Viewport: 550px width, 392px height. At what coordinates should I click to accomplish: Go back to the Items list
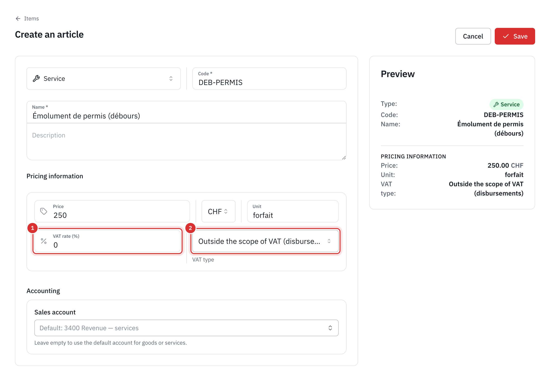coord(27,19)
